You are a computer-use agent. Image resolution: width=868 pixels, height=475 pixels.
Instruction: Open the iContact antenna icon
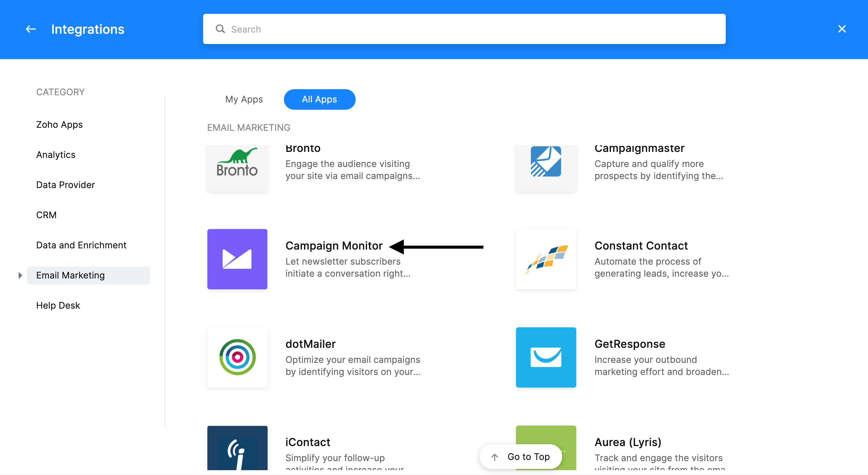tap(237, 448)
